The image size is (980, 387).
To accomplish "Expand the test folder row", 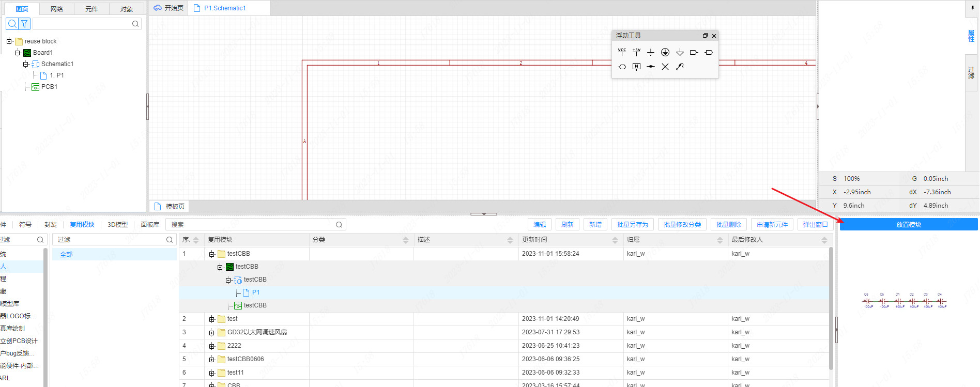I will [211, 319].
